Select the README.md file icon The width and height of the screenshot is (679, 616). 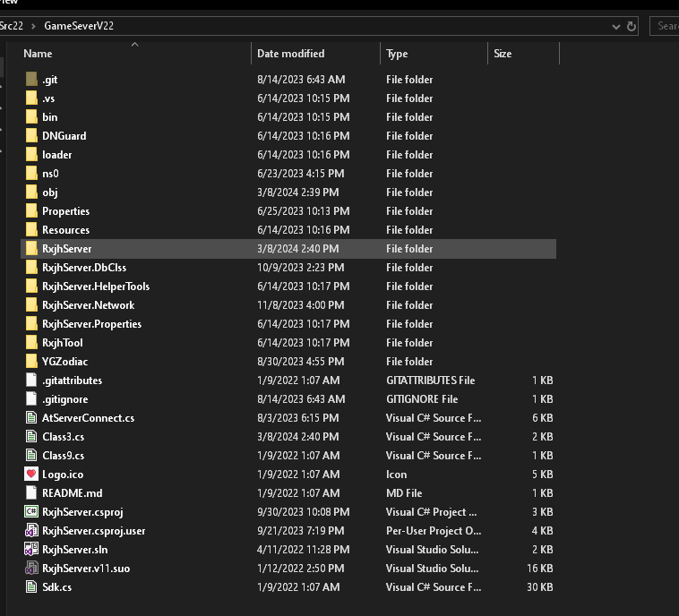(31, 493)
